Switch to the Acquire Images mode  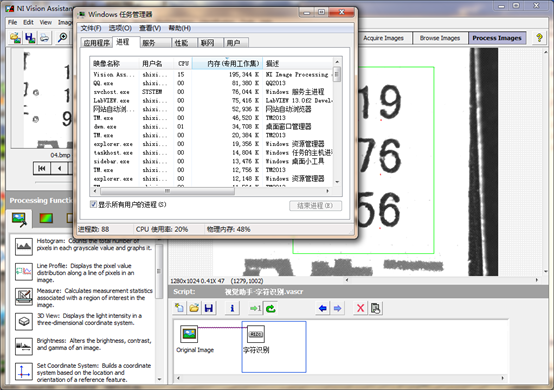(x=384, y=38)
